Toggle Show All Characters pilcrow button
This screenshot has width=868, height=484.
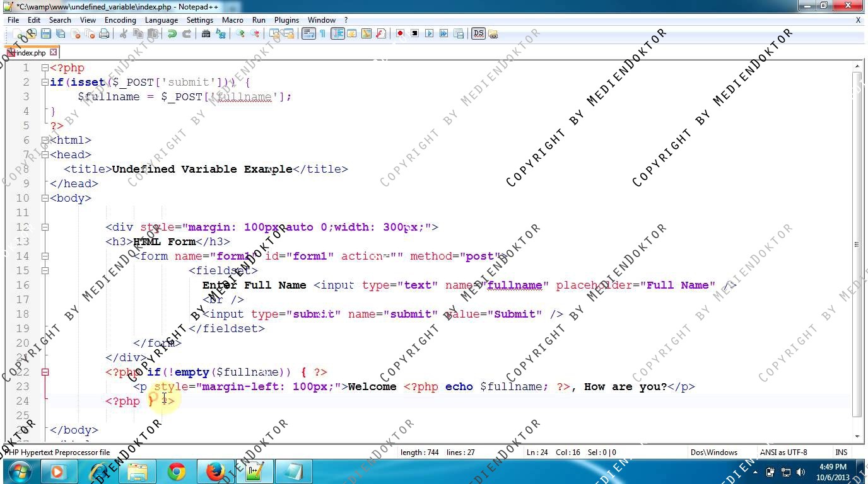(x=322, y=34)
